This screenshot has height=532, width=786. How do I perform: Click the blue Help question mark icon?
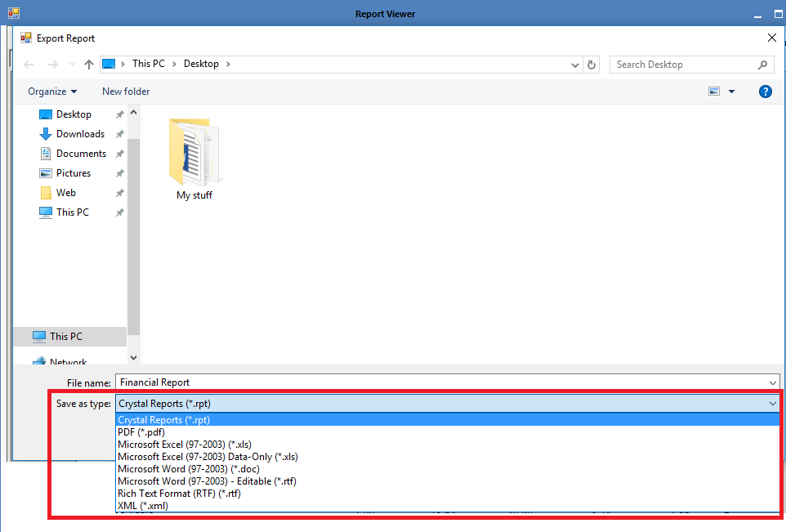[x=765, y=92]
